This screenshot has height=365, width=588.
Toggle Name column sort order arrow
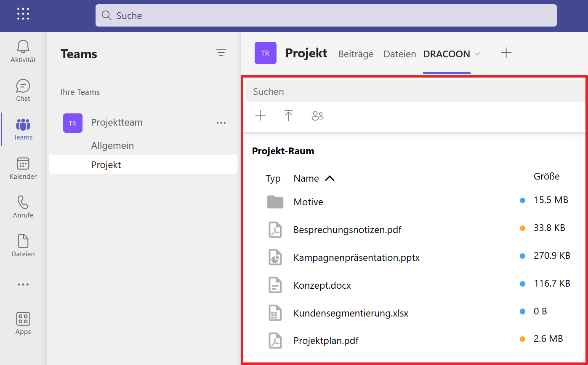click(330, 178)
